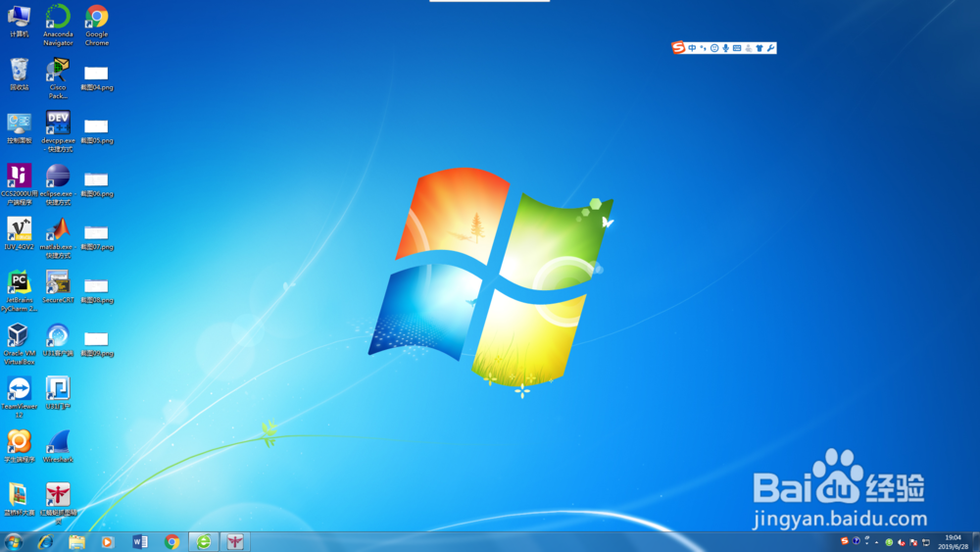The width and height of the screenshot is (980, 552).
Task: Select Oracle VM VirtualBox icon
Action: pyautogui.click(x=19, y=344)
